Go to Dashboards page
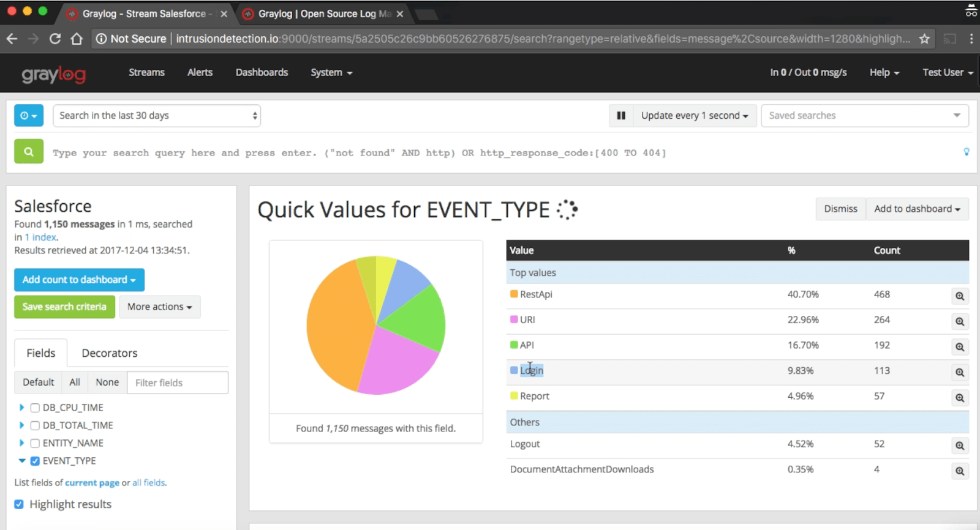980x530 pixels. 262,72
